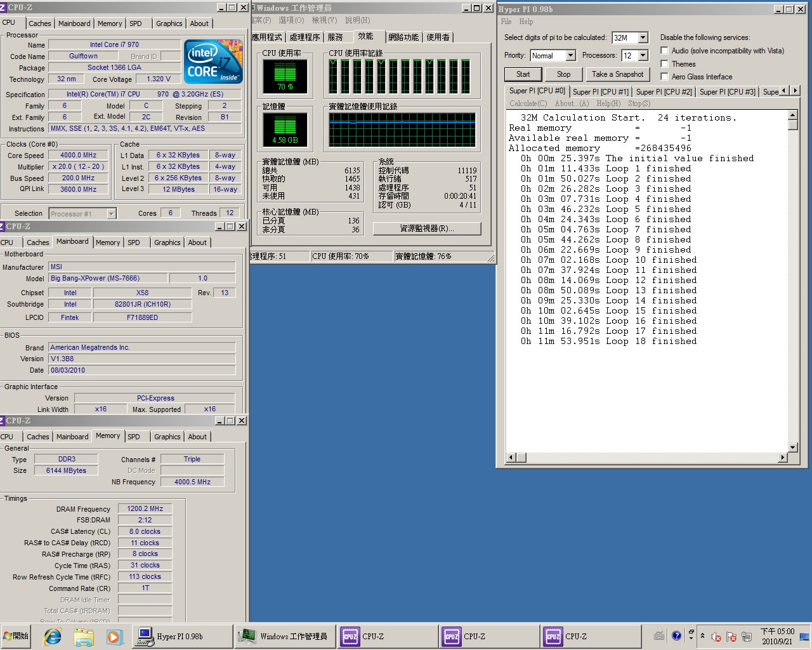Switch to 網路功能 tab in Task Manager
Screen dimensions: 812x650
[403, 37]
